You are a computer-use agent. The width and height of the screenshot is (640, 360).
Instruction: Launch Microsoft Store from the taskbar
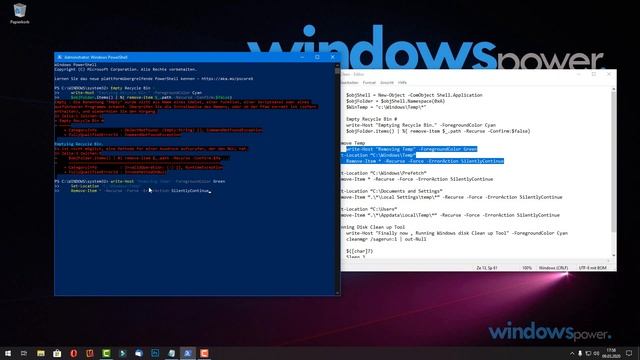pyautogui.click(x=57, y=353)
